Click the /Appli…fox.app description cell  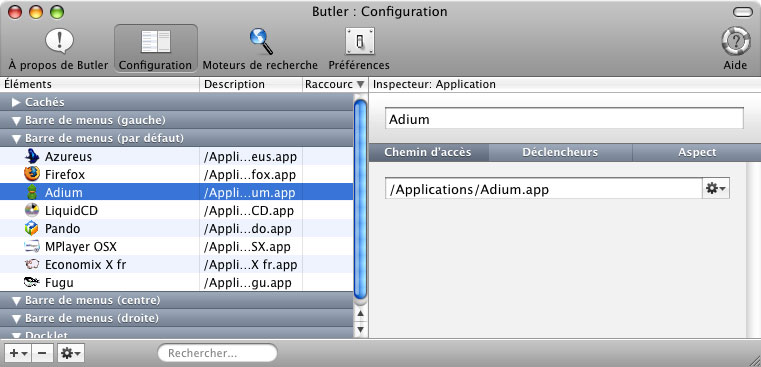click(250, 174)
